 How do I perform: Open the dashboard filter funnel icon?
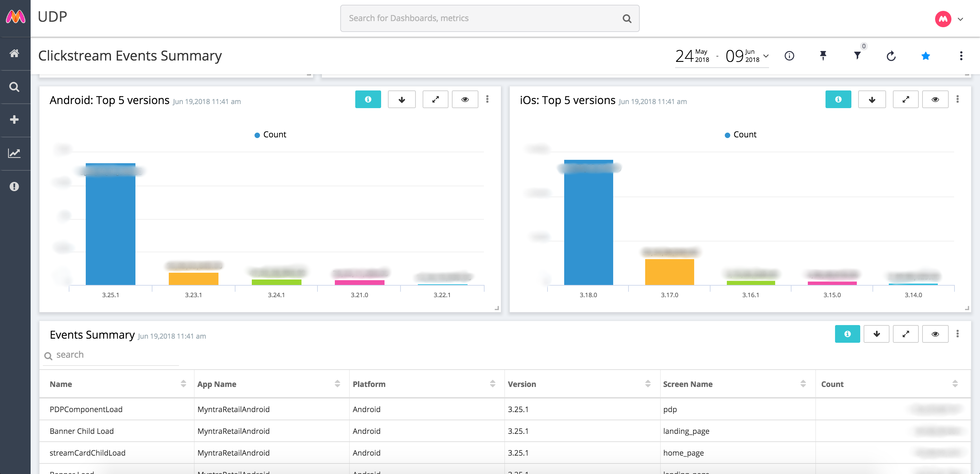[x=857, y=56]
